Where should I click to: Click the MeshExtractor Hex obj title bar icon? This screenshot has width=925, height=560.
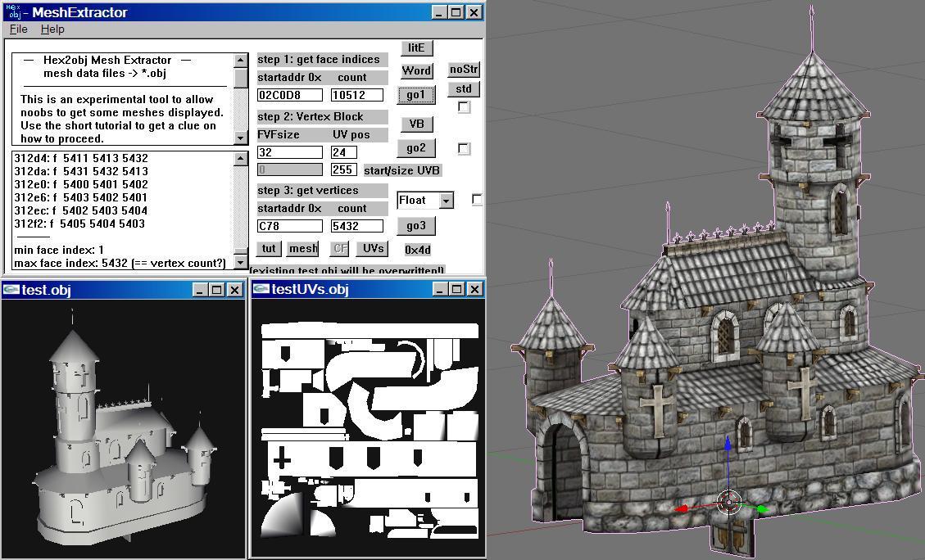(12, 11)
